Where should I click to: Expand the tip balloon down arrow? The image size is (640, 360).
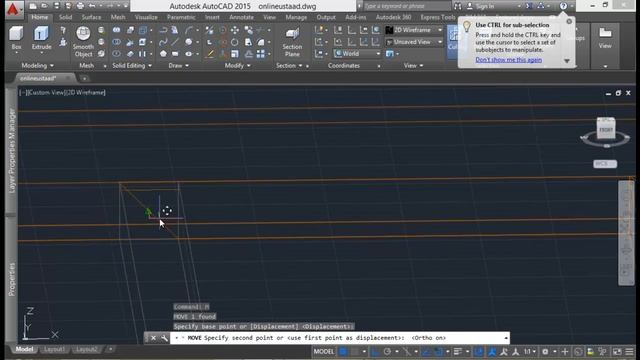[567, 61]
